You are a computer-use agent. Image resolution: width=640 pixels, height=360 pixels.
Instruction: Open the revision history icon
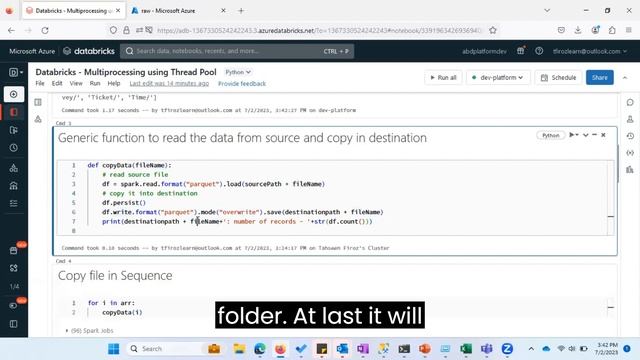630,136
